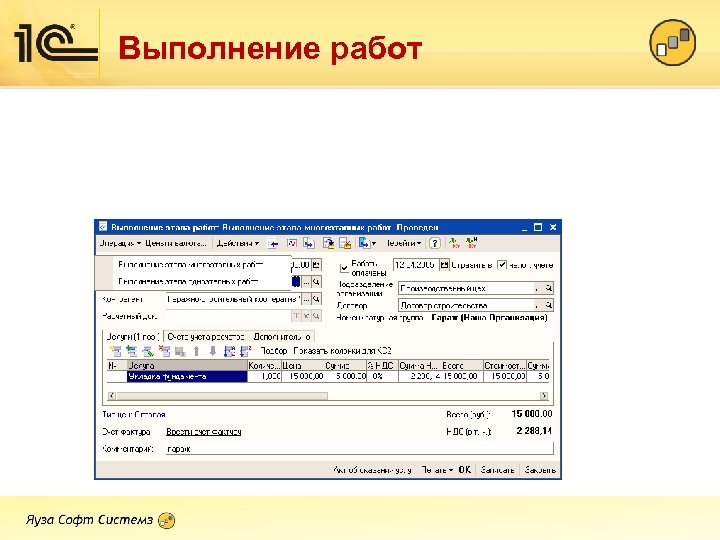Viewport: 720px width, 540px height.
Task: Click the copy row icon in table toolbar
Action: point(132,351)
